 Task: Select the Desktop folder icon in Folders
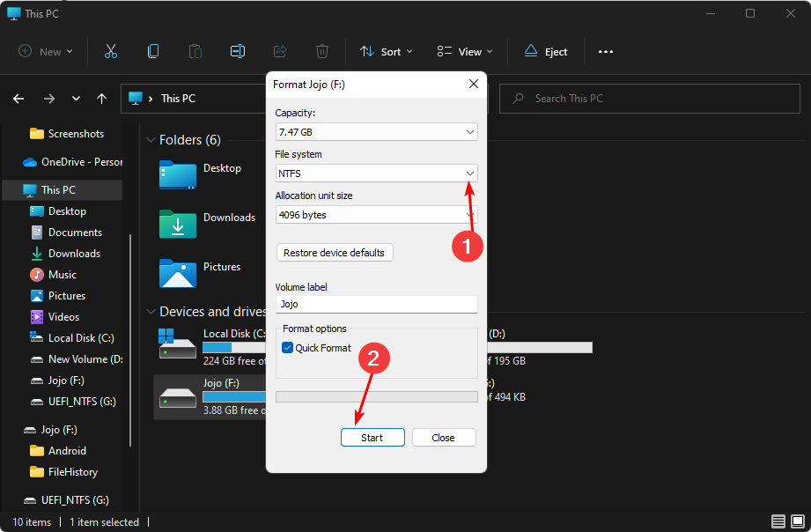point(177,175)
